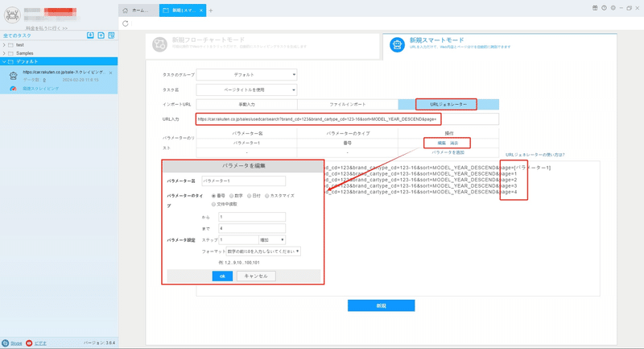The height and width of the screenshot is (349, 644).
Task: Select the カスタマイズ parameter type radio button
Action: 267,196
